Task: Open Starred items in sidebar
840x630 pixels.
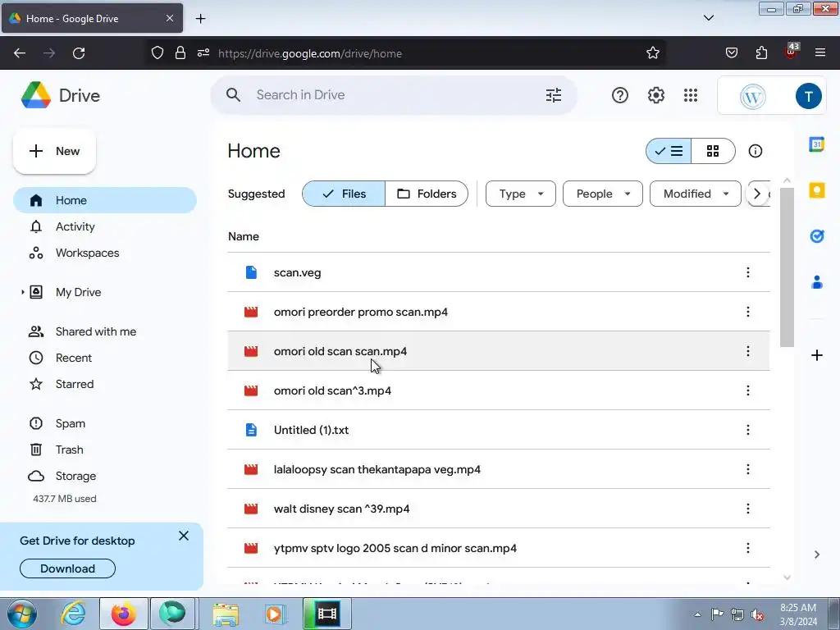Action: coord(105,384)
